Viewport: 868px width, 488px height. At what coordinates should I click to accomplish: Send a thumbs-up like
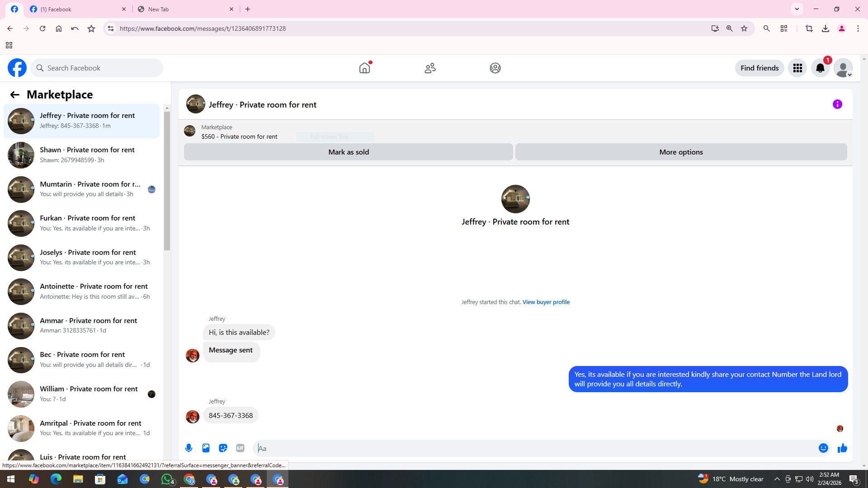pos(842,448)
